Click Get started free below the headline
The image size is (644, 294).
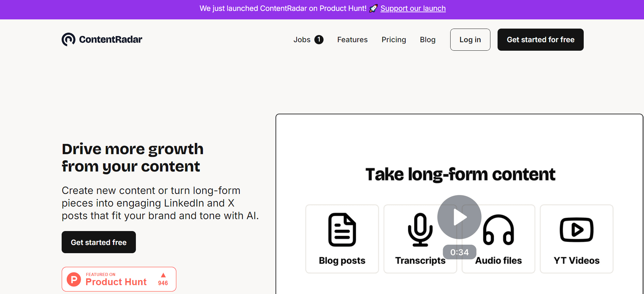(x=98, y=242)
